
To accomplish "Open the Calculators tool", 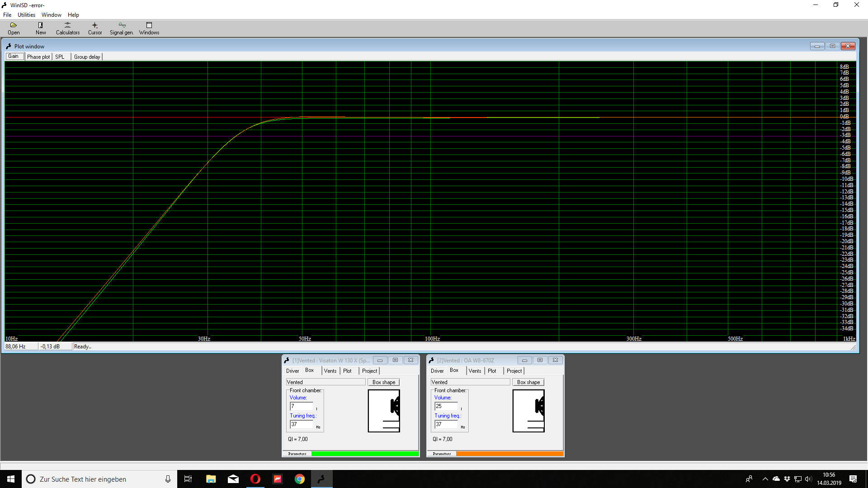I will [x=68, y=28].
